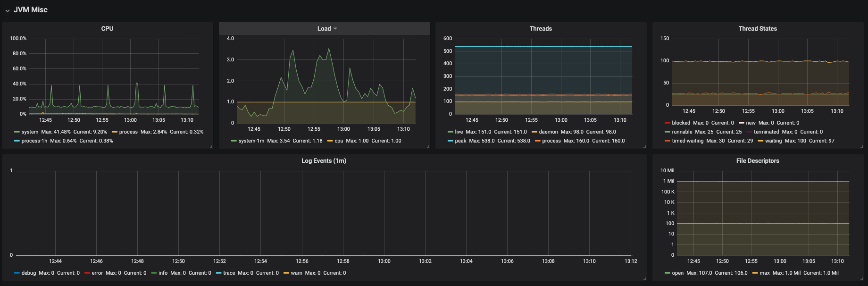Viewport: 868px width, 286px height.
Task: Open the Thread States panel title menu
Action: pos(758,29)
